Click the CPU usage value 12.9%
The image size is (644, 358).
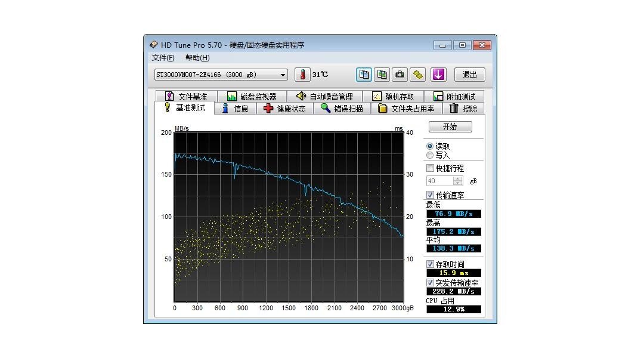pos(453,309)
